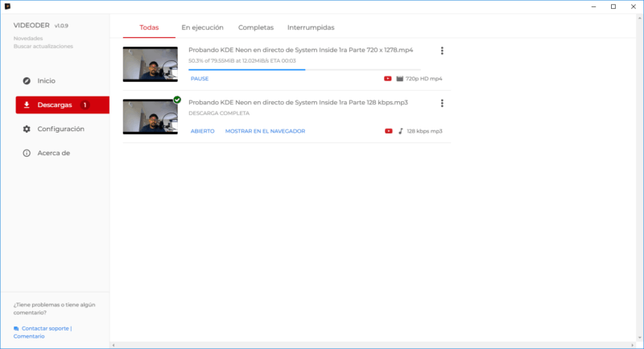Click the red downloads count badge
Viewport: 644px width, 349px height.
(x=85, y=105)
